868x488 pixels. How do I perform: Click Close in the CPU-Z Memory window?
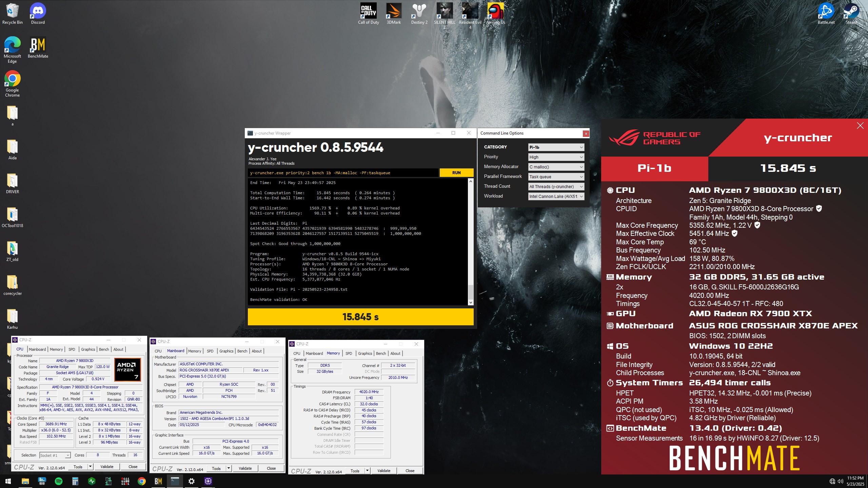410,471
